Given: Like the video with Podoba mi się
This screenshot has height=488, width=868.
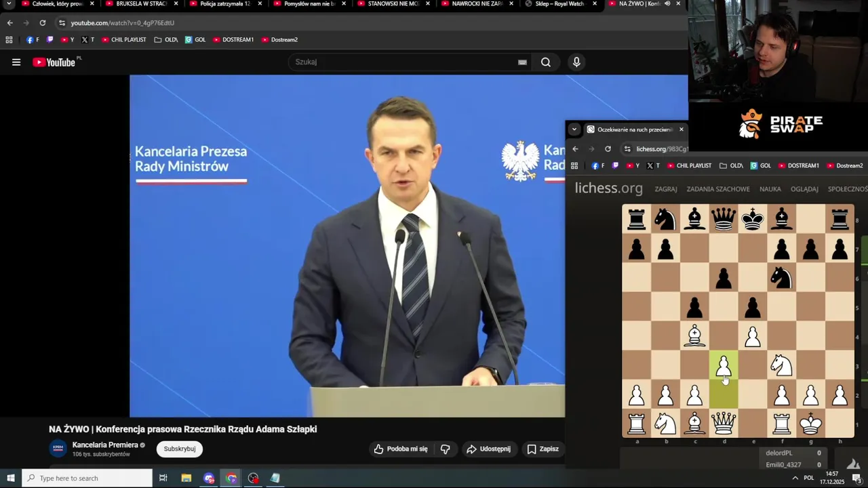Looking at the screenshot, I should coord(401,449).
